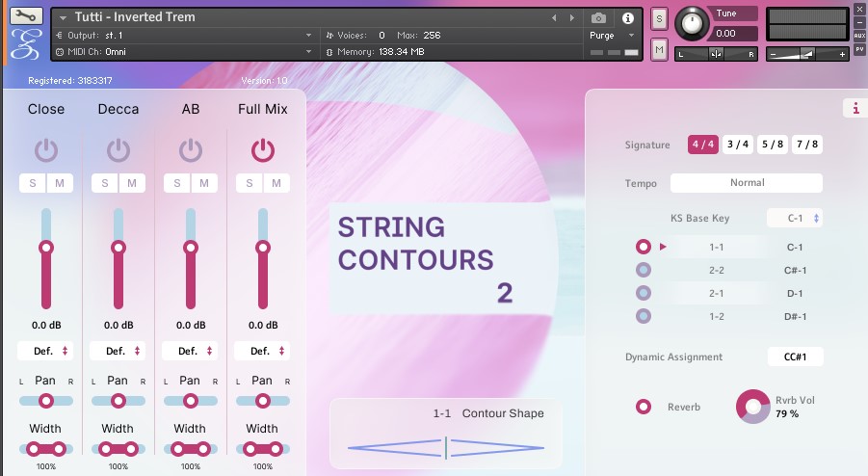This screenshot has width=868, height=476.
Task: Select the 3/4 time signature
Action: [737, 145]
